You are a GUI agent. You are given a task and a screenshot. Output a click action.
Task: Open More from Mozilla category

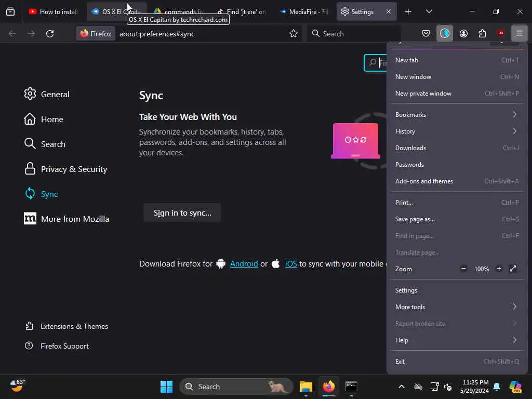point(67,219)
